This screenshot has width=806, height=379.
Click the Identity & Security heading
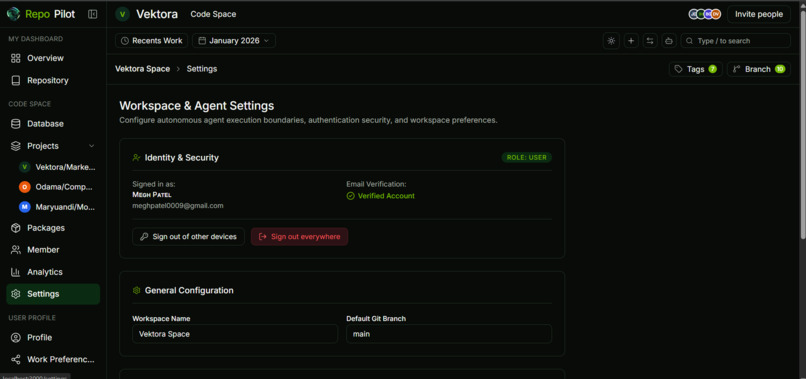point(182,158)
